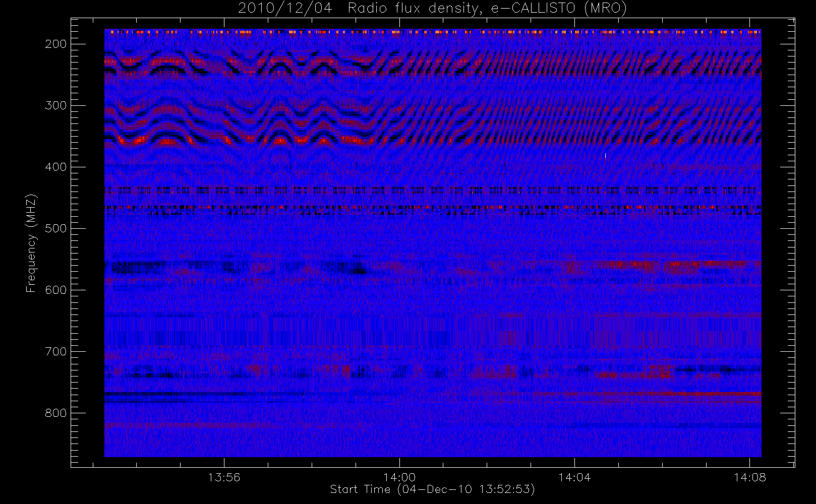Click the 14:08 time tick label
Screen dimensions: 816x504
749,477
